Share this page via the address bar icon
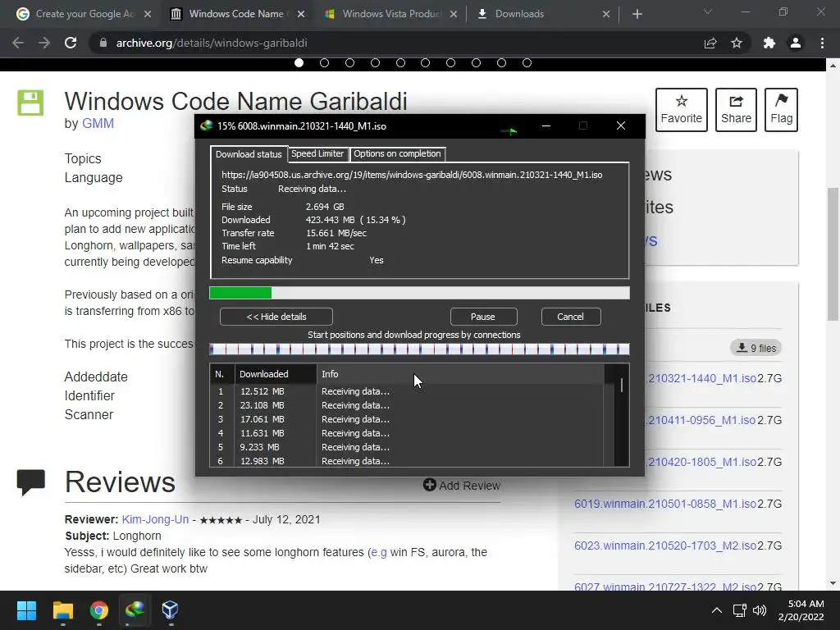Image resolution: width=840 pixels, height=630 pixels. tap(710, 43)
